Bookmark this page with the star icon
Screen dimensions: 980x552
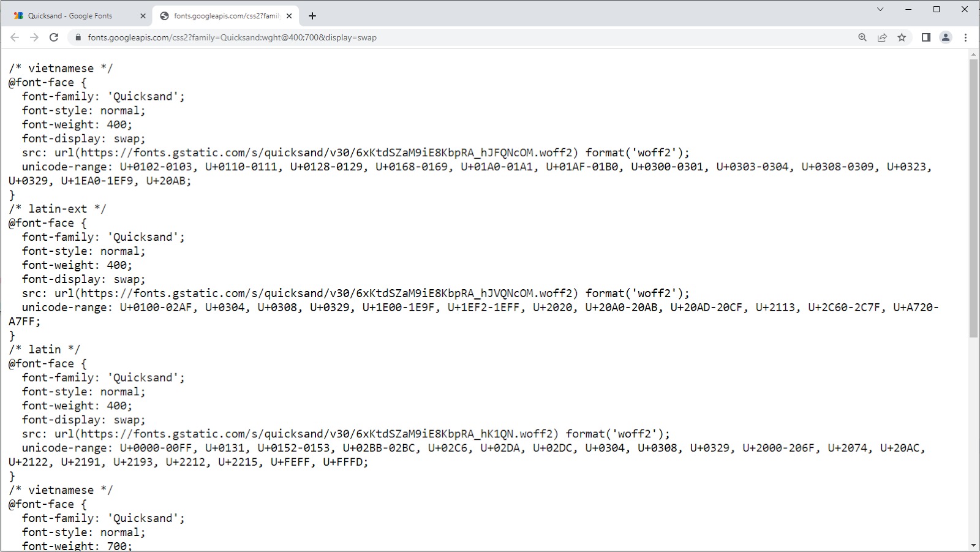(902, 37)
